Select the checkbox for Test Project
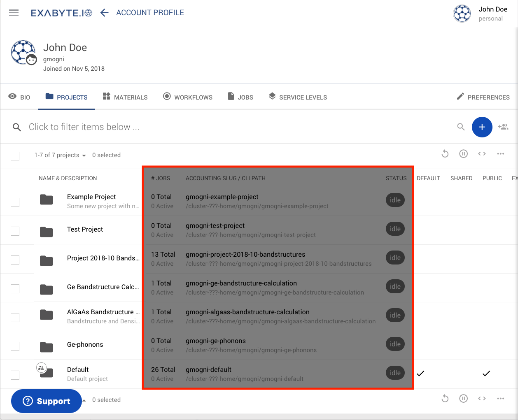Viewport: 518px width, 420px height. tap(15, 231)
